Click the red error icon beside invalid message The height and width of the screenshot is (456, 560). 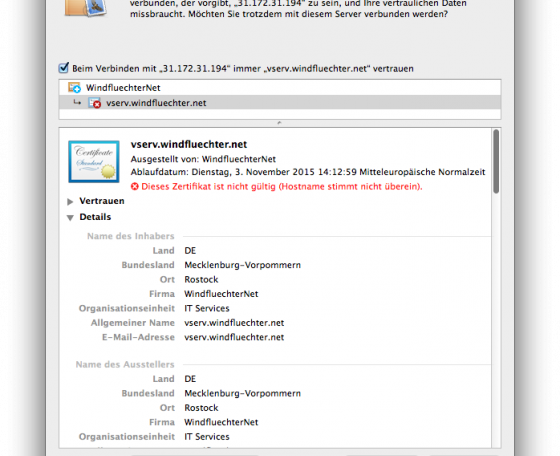[134, 186]
